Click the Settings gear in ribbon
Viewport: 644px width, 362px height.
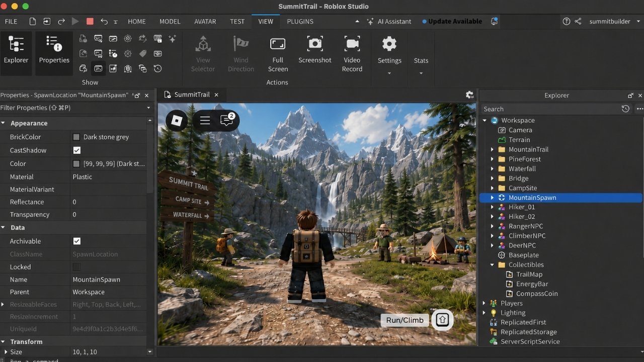pyautogui.click(x=389, y=44)
